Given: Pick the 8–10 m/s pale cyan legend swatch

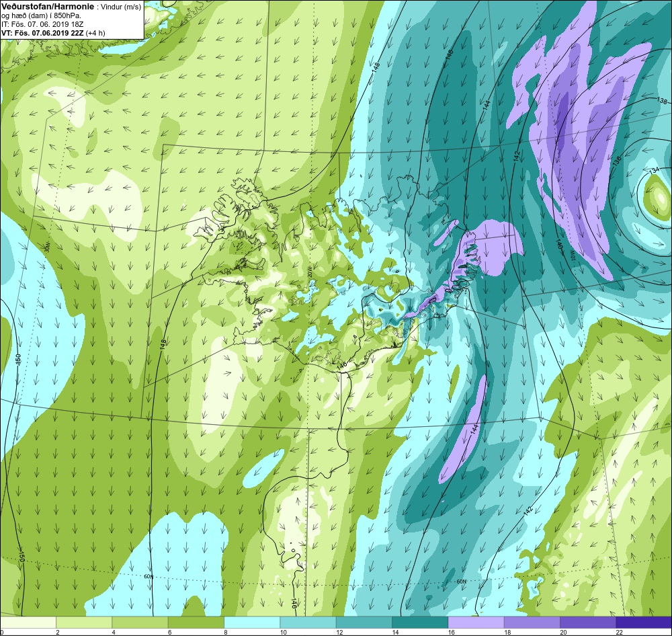Looking at the screenshot, I should (252, 622).
